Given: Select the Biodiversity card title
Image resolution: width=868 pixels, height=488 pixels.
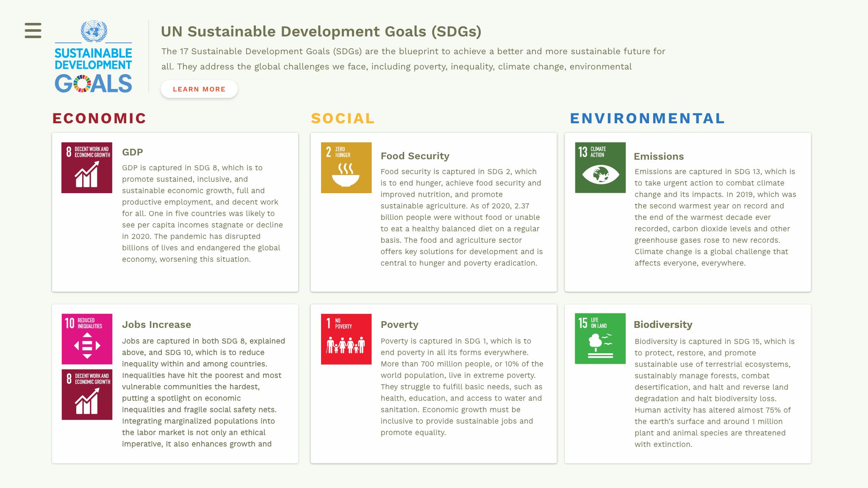Looking at the screenshot, I should coord(663,324).
